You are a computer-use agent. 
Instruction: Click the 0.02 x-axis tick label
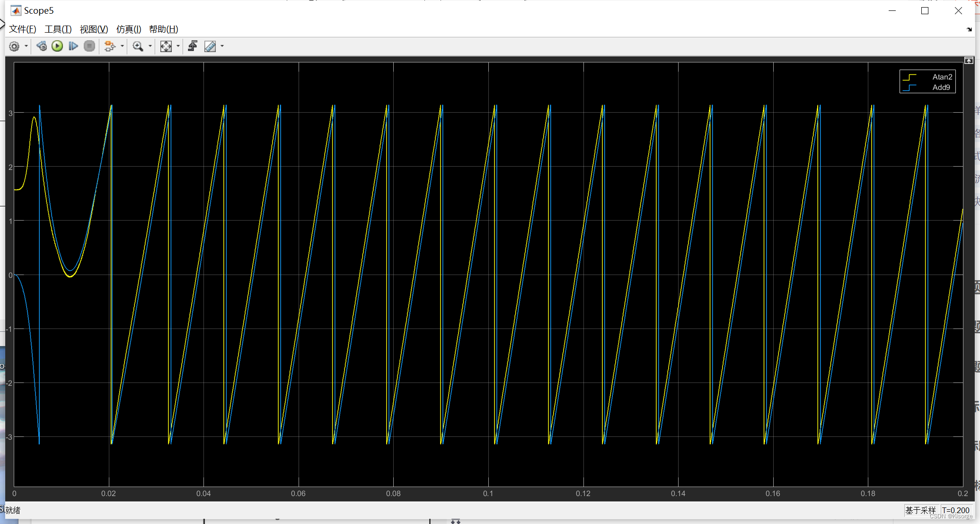(x=109, y=493)
